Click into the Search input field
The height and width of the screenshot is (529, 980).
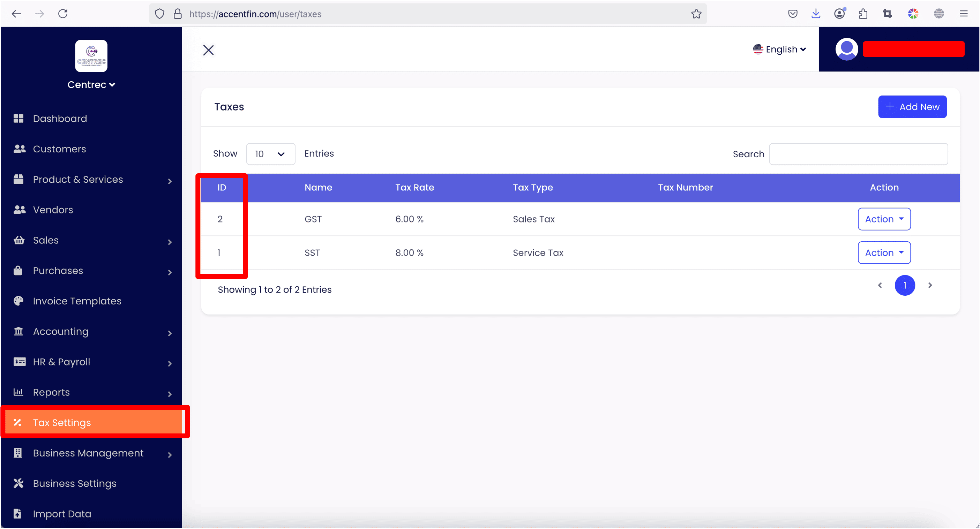coord(858,154)
